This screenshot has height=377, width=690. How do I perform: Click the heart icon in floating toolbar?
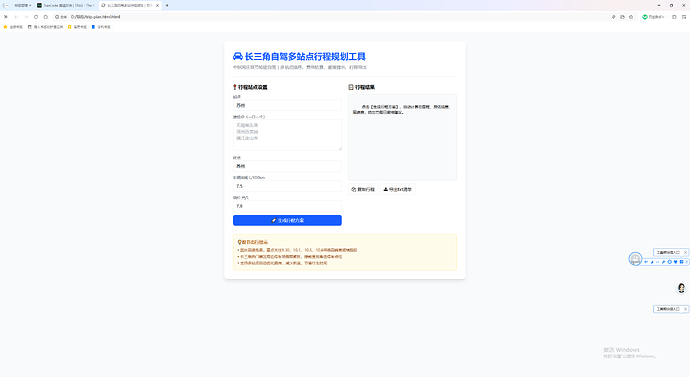coord(675,262)
